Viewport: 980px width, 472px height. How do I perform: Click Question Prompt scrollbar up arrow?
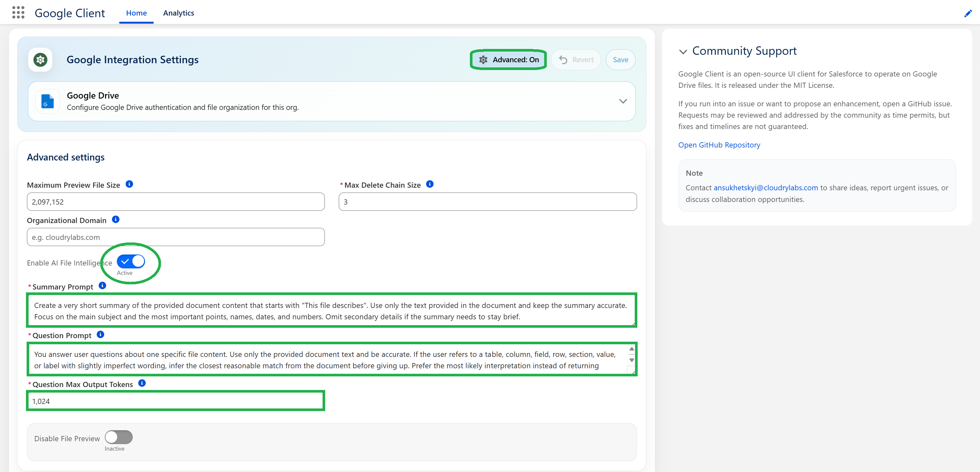(x=631, y=349)
